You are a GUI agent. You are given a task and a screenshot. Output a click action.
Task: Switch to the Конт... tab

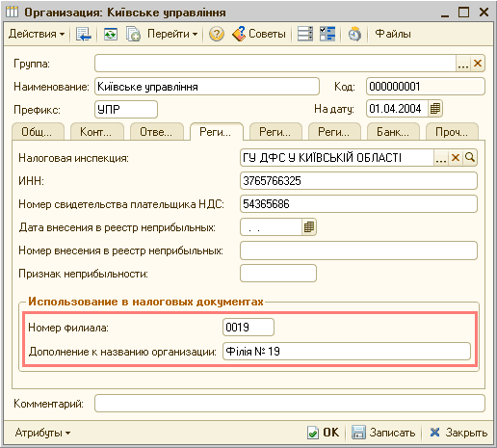pyautogui.click(x=96, y=132)
